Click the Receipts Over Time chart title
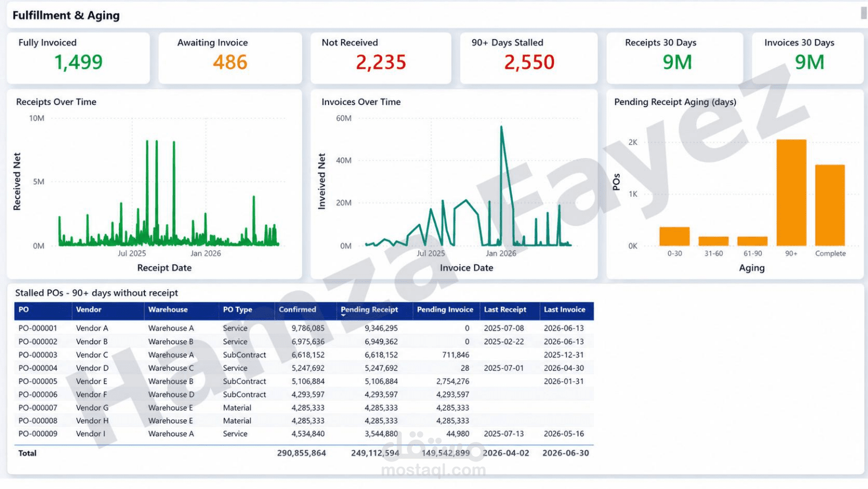868x489 pixels. tap(56, 102)
